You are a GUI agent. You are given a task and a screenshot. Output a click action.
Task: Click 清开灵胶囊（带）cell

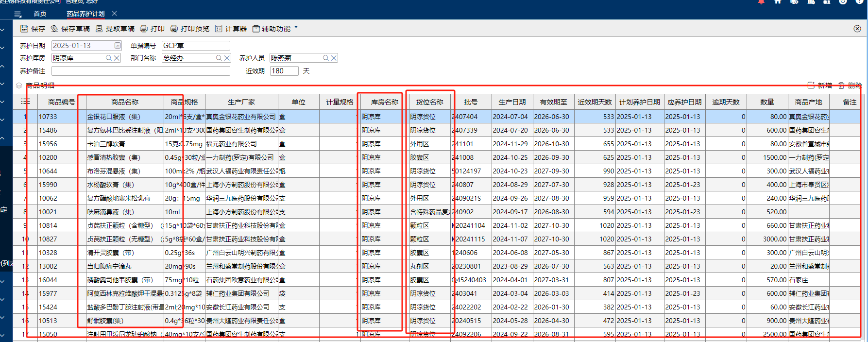(x=125, y=253)
